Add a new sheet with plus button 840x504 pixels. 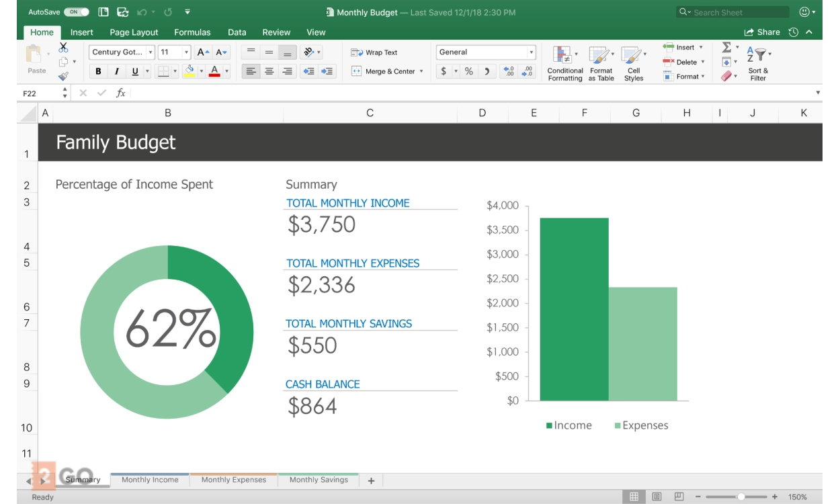click(371, 480)
